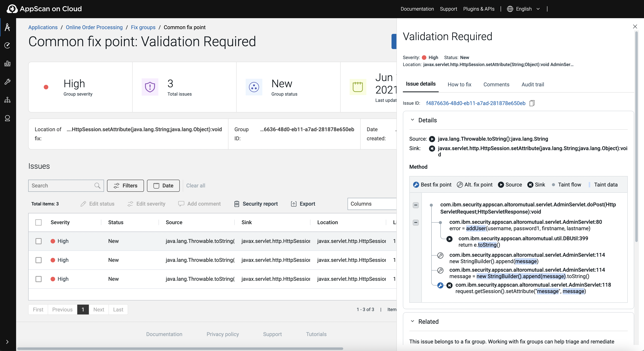Open the Fix groups breadcrumb link
The width and height of the screenshot is (644, 351).
(x=143, y=27)
